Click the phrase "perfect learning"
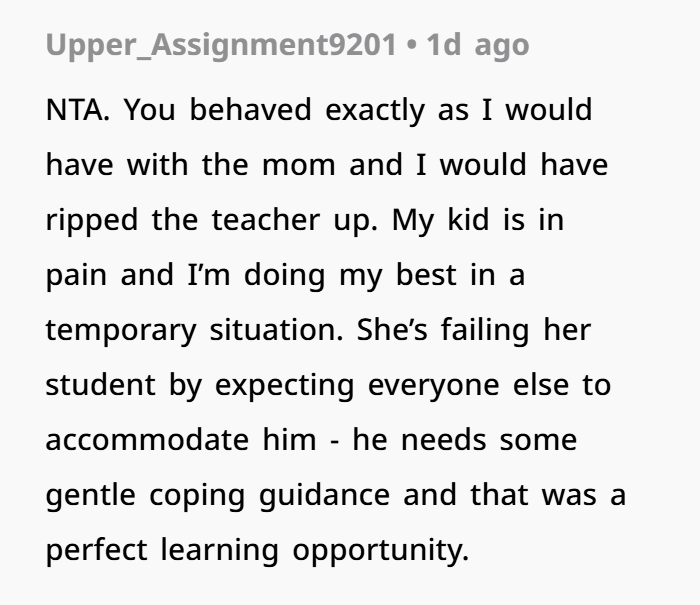Screen dimensions: 700x605 point(163,550)
